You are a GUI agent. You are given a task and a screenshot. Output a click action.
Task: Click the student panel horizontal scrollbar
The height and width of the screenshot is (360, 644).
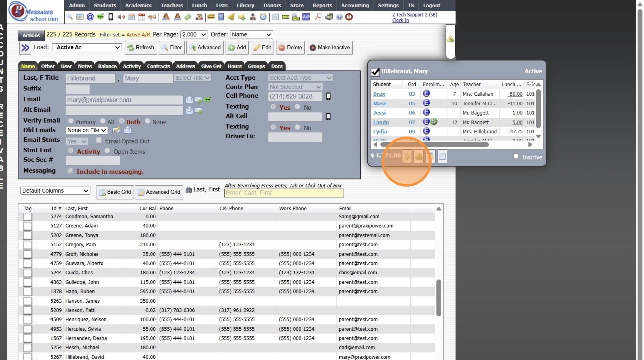pos(435,145)
